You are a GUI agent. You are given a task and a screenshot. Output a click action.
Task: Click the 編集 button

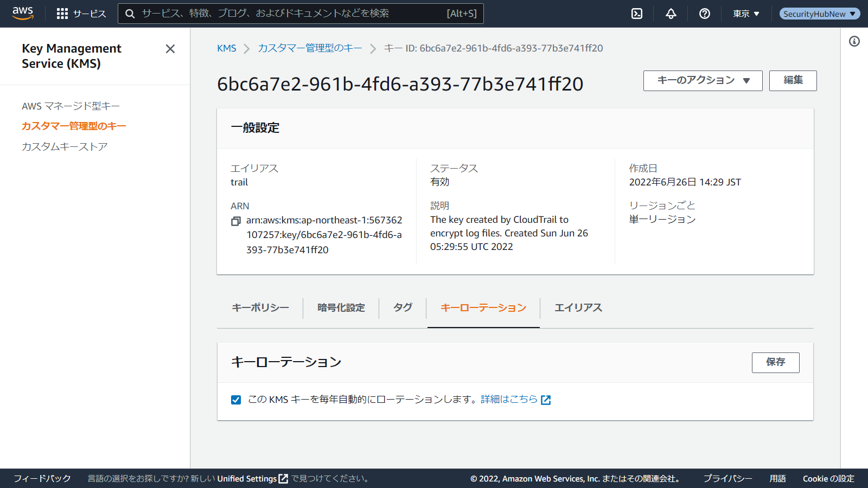(x=793, y=81)
